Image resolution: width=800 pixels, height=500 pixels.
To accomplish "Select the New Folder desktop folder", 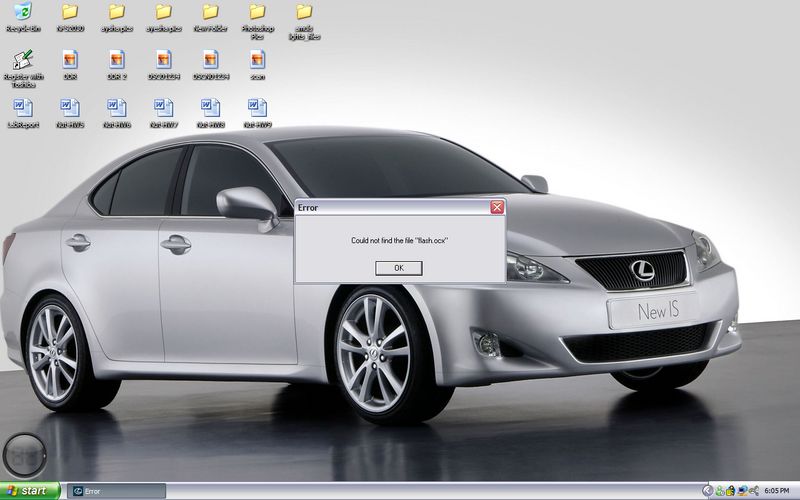I will (x=210, y=18).
